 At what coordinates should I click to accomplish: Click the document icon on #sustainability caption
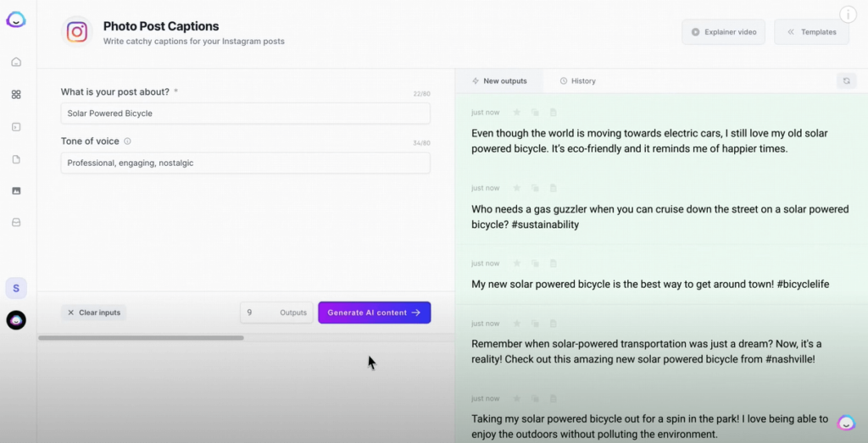pos(554,188)
